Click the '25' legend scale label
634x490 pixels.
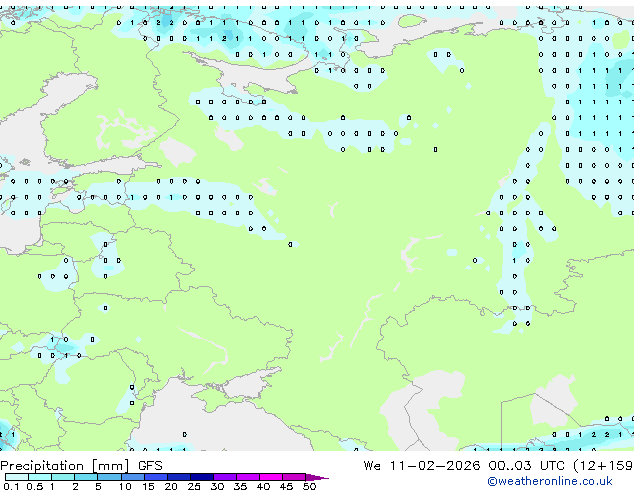tap(194, 486)
